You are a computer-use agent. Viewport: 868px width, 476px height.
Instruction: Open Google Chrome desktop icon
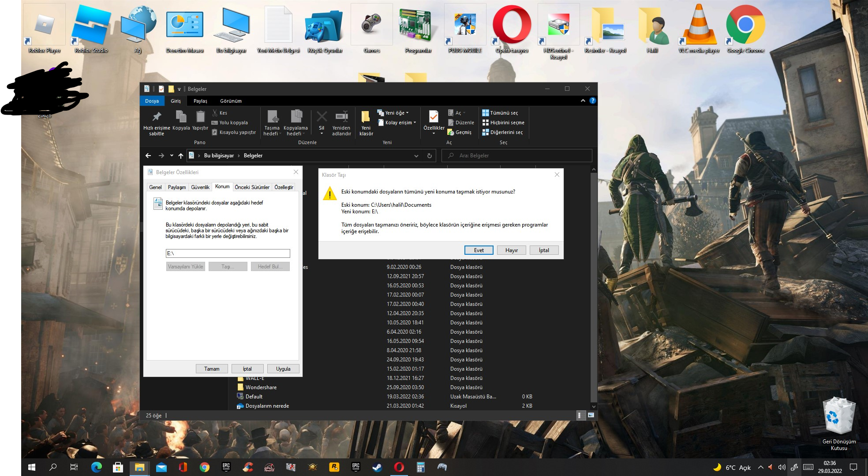pyautogui.click(x=745, y=29)
